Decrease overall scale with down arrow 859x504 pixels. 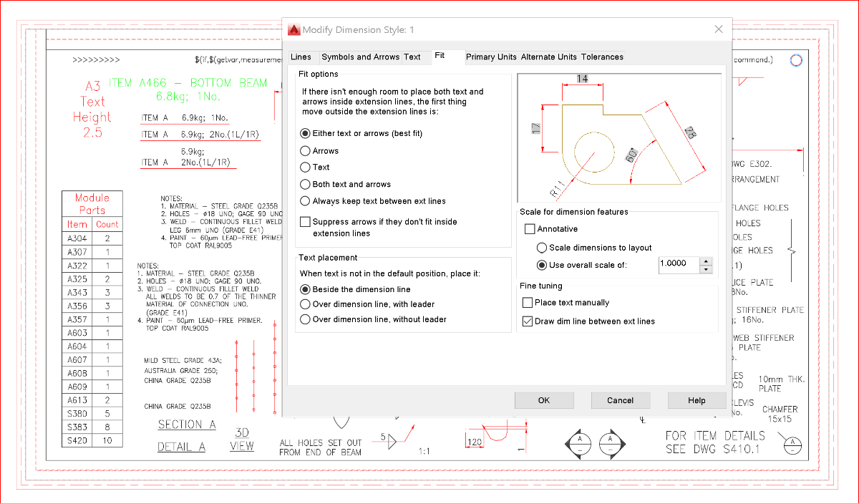(x=707, y=269)
